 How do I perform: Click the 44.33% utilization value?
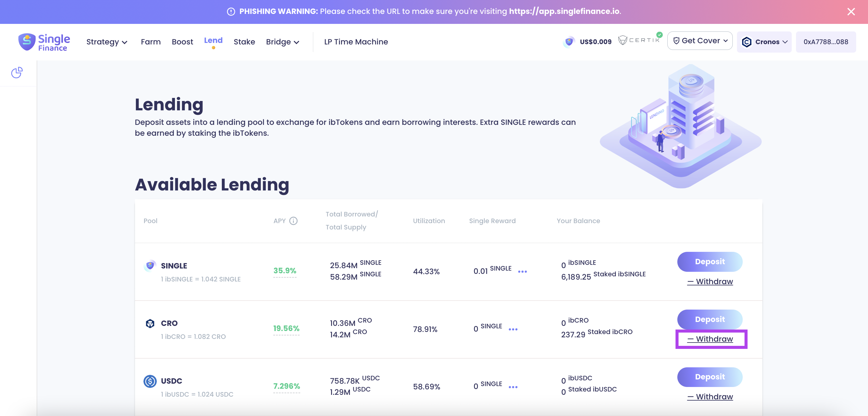(426, 271)
